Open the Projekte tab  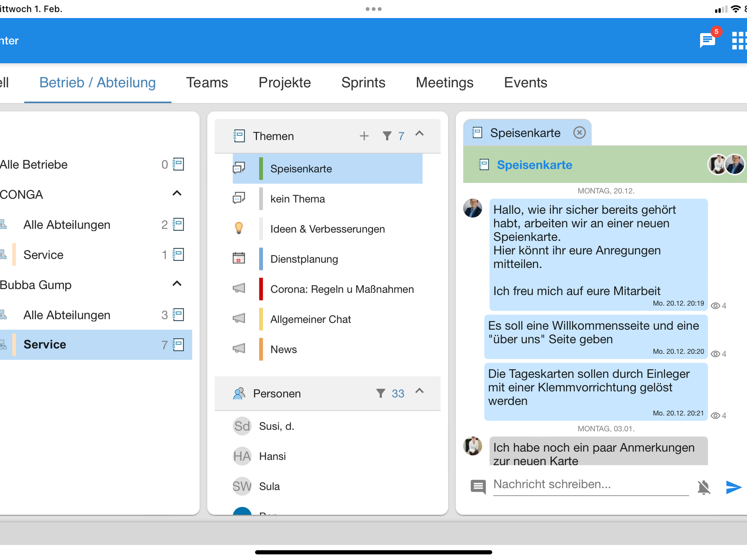[x=285, y=83]
